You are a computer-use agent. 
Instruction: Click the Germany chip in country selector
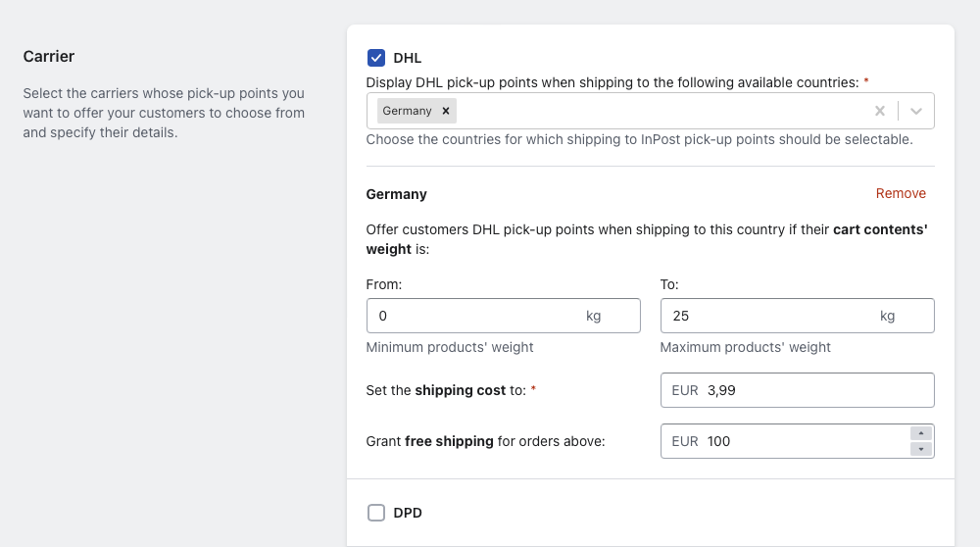click(x=407, y=111)
